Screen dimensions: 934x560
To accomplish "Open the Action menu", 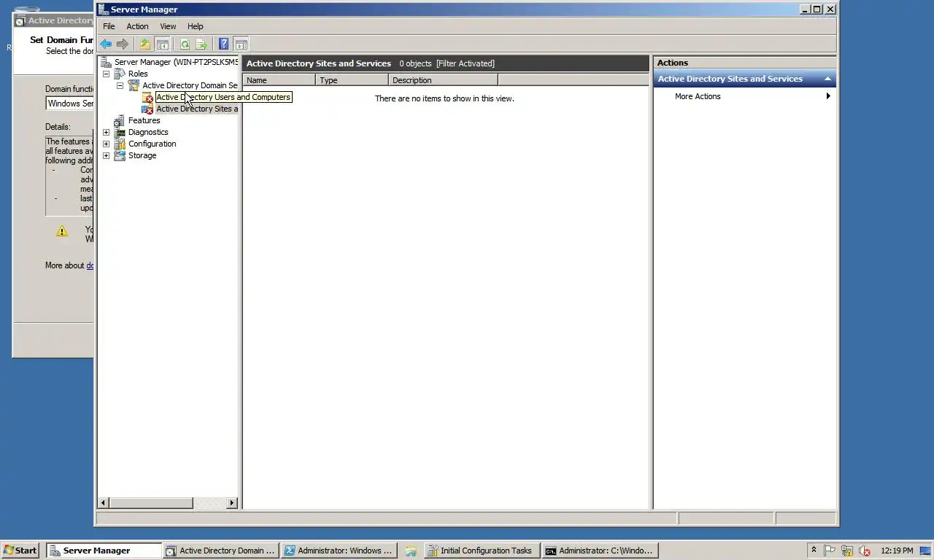I will 137,26.
